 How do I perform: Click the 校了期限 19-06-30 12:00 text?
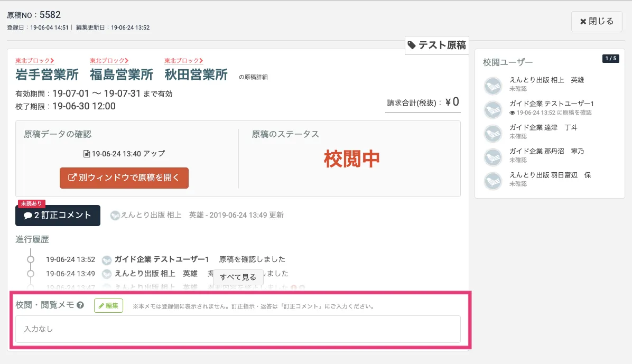tap(66, 106)
